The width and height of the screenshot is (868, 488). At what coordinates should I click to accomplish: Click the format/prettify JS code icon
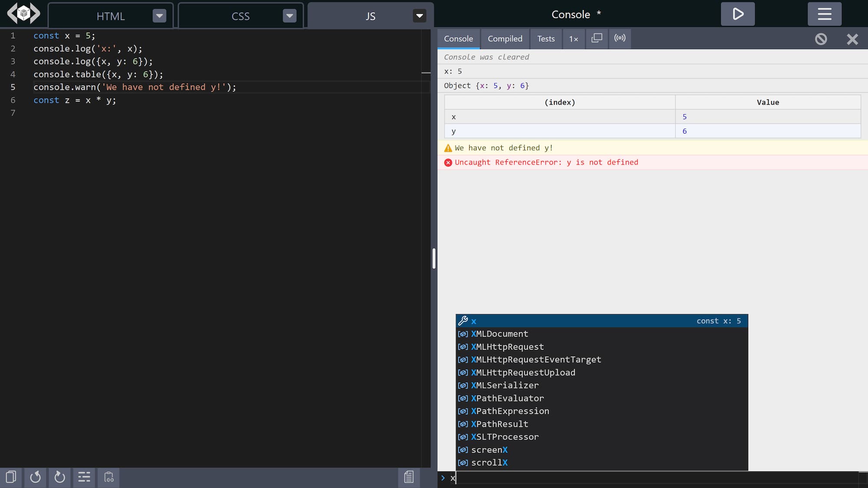coord(83,477)
